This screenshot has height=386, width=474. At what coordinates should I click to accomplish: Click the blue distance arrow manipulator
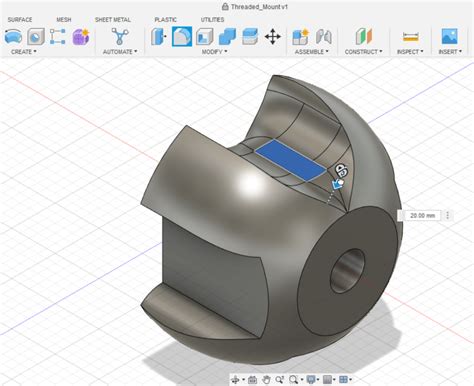(338, 184)
